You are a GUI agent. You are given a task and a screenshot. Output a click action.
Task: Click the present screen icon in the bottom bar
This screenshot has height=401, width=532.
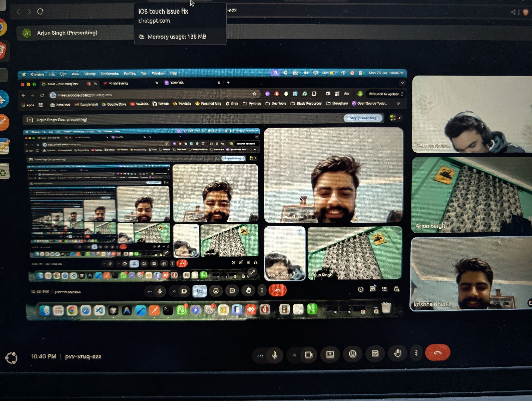click(330, 354)
